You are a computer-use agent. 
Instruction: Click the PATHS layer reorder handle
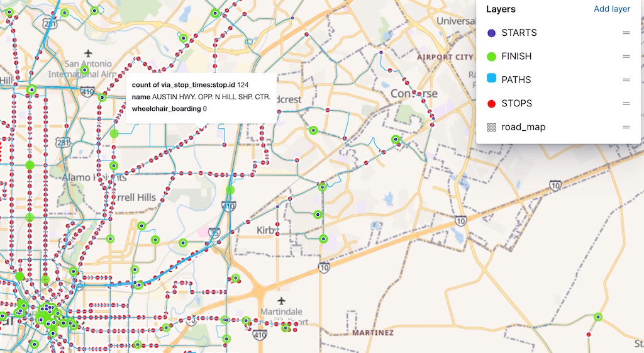coord(626,80)
